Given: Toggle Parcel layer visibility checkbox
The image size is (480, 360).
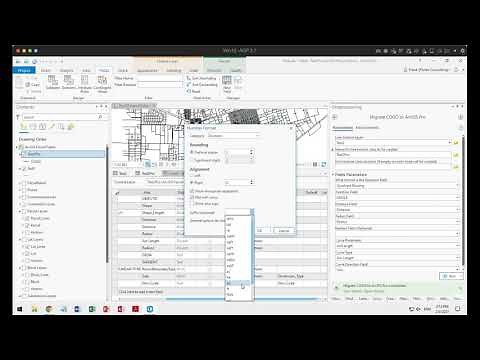Looking at the screenshot, I should pos(28,225).
